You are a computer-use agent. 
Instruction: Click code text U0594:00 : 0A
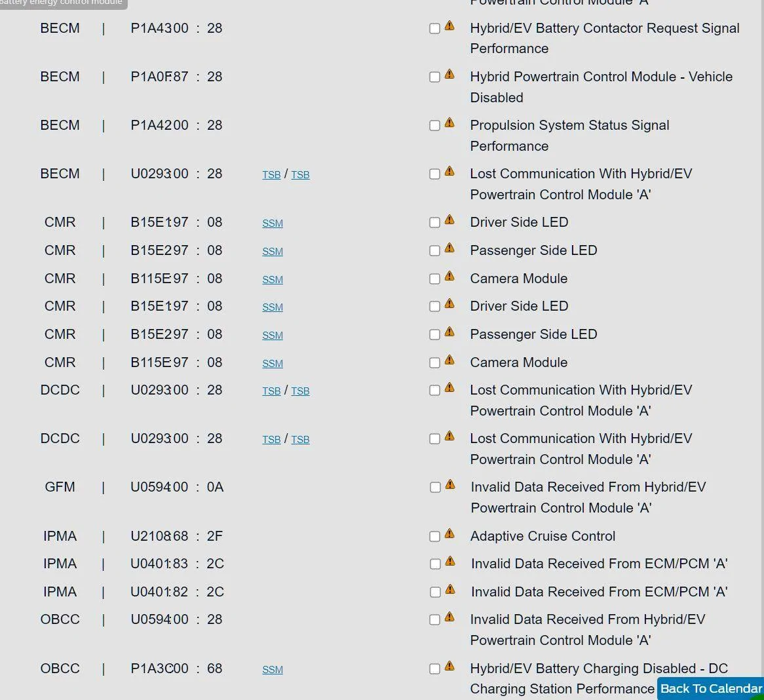tap(177, 487)
